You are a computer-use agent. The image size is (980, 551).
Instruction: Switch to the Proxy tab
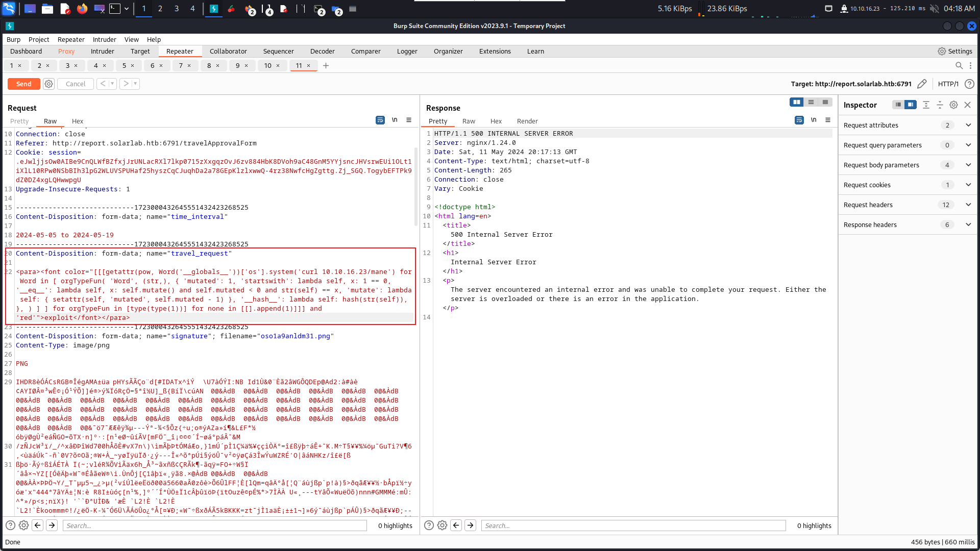click(x=66, y=51)
